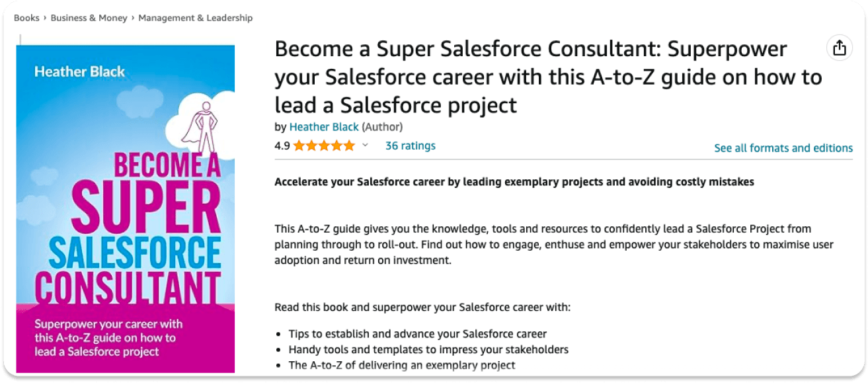The height and width of the screenshot is (383, 868).
Task: Click the first orange rating star
Action: [299, 146]
